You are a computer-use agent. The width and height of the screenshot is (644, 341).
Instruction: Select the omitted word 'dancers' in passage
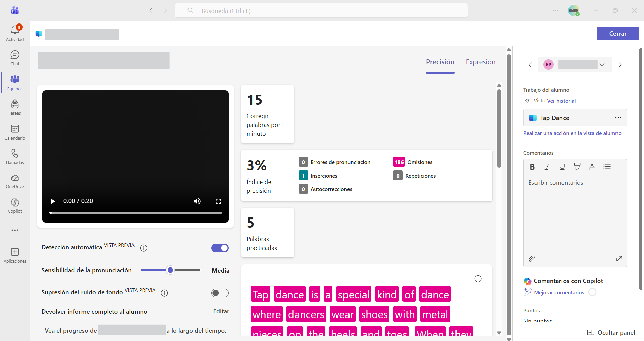(306, 314)
